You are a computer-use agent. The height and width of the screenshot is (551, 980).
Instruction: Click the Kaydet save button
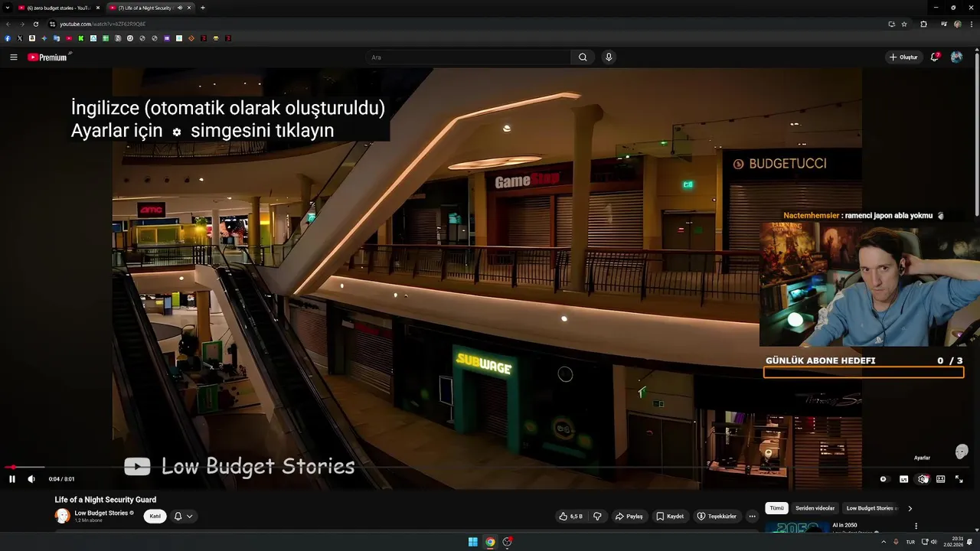click(x=670, y=517)
